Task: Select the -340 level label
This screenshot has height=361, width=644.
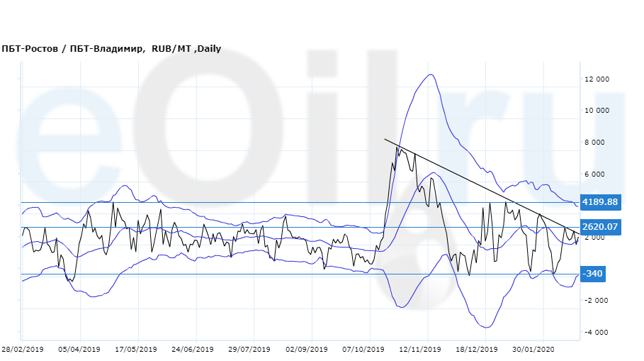Action: (x=592, y=274)
